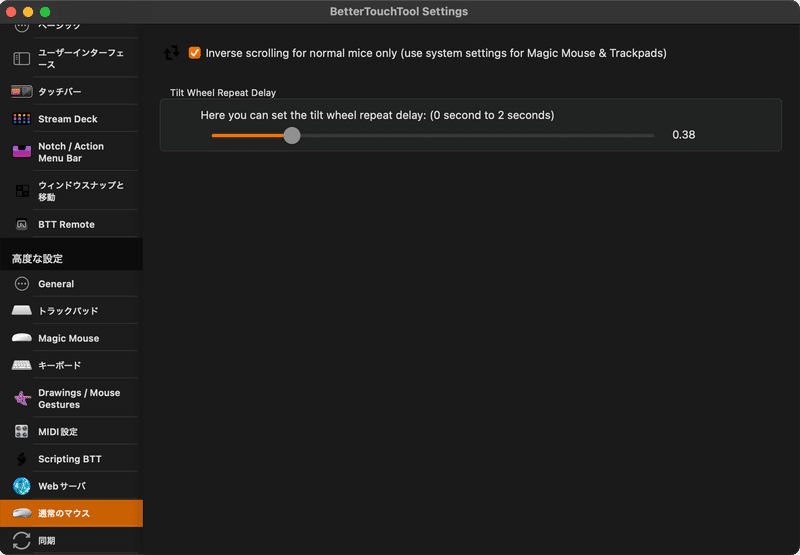Click the User Interface sidebar icon
This screenshot has height=555, width=800.
[x=21, y=59]
